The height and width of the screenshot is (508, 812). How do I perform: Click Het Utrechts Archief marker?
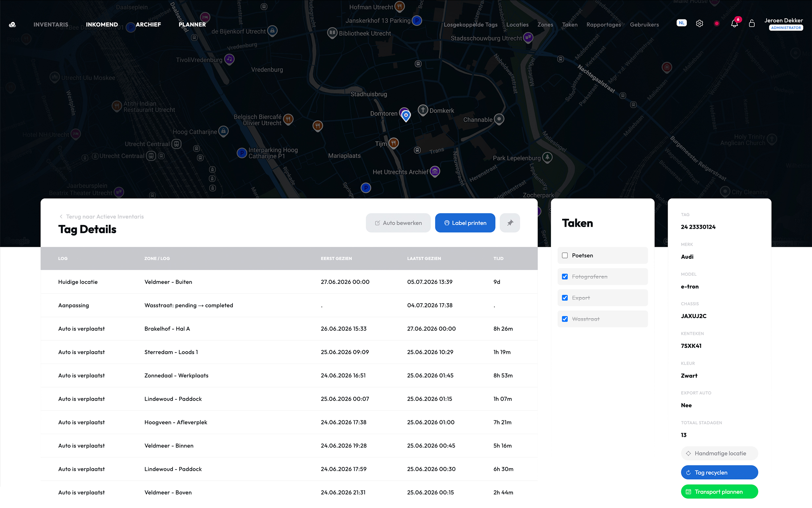coord(435,171)
